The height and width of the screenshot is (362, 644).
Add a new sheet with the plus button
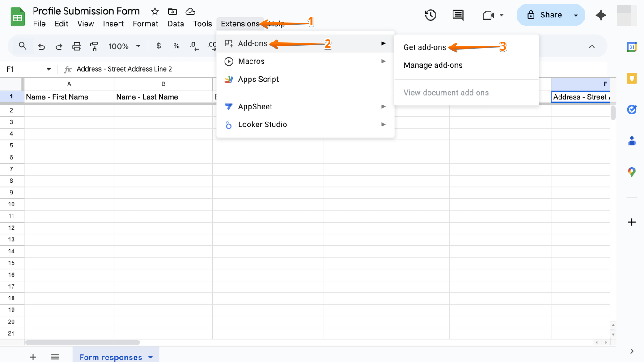click(33, 357)
